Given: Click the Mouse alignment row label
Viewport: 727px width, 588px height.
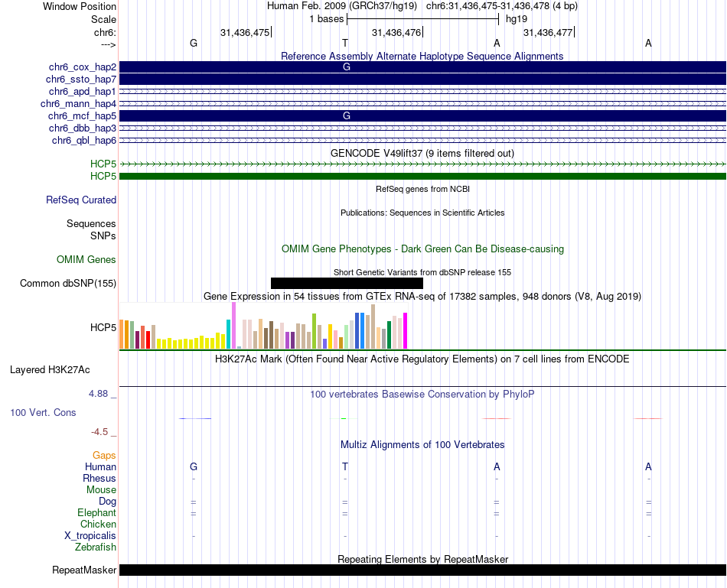Looking at the screenshot, I should click(x=101, y=490).
